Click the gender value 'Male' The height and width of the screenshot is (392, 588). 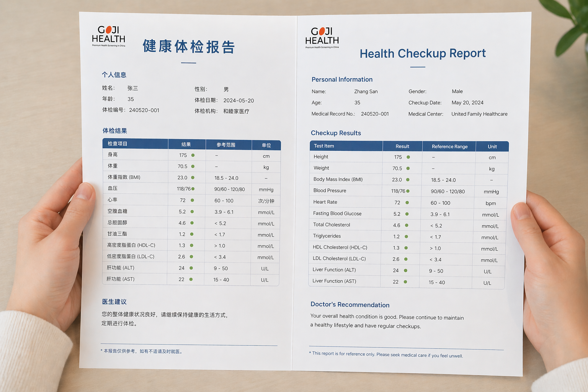(x=457, y=91)
